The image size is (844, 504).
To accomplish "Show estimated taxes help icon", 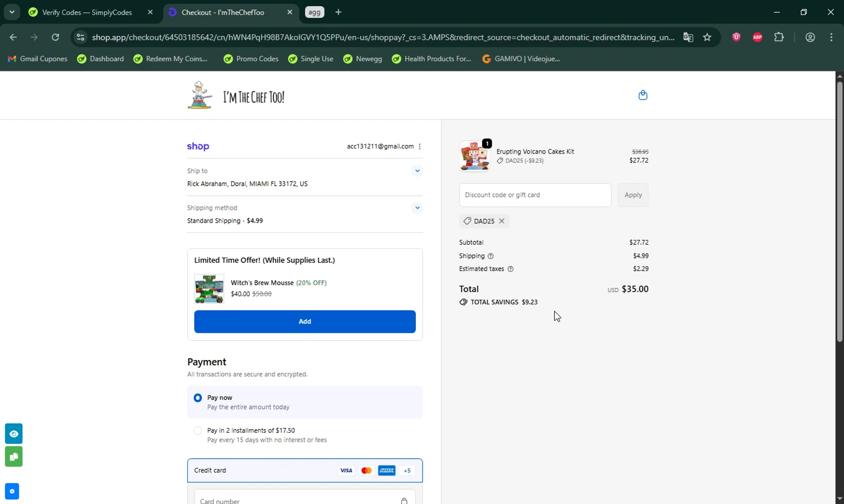I will (x=510, y=269).
